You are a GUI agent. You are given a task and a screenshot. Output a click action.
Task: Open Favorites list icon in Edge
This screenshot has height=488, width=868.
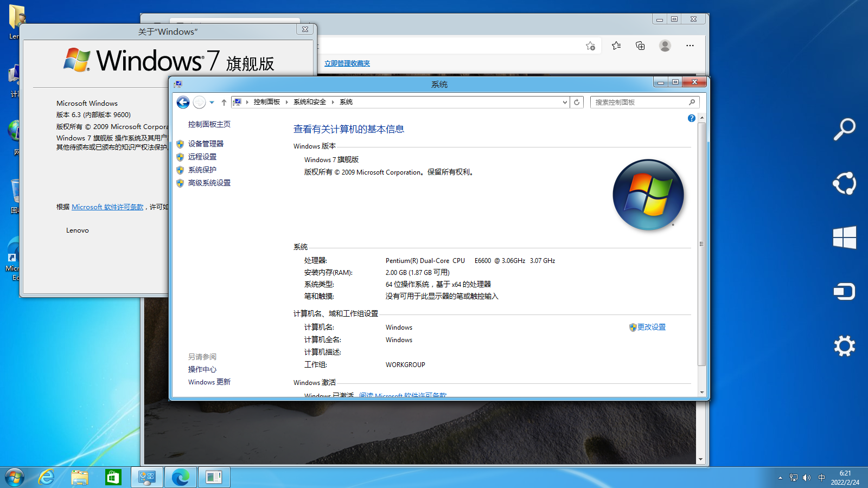coord(616,46)
